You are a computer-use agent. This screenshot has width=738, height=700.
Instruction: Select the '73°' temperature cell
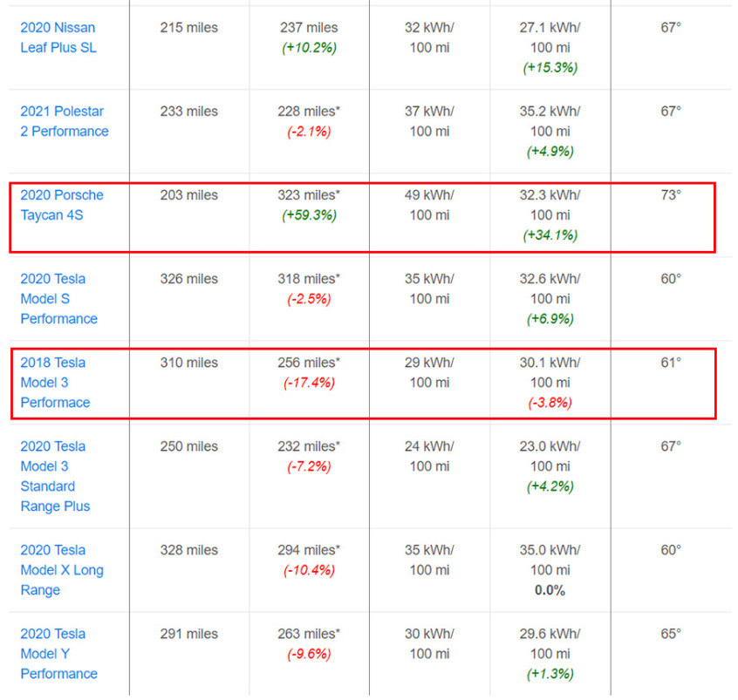tap(671, 195)
